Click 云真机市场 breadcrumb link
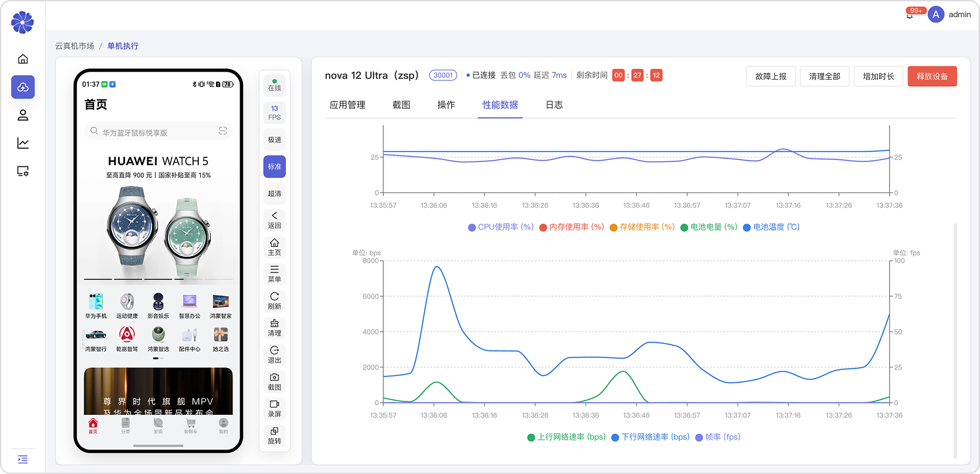980x474 pixels. 74,46
